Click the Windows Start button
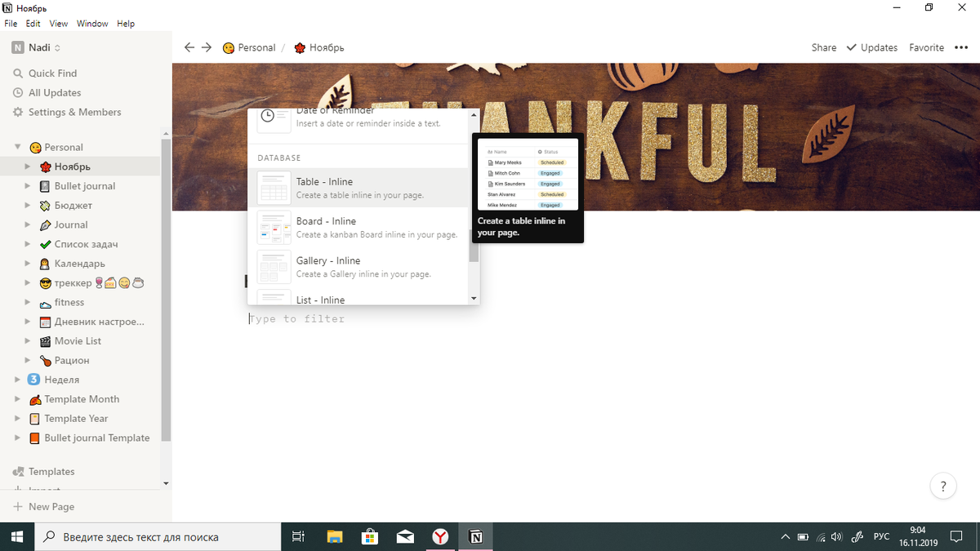The width and height of the screenshot is (980, 551). click(x=17, y=536)
